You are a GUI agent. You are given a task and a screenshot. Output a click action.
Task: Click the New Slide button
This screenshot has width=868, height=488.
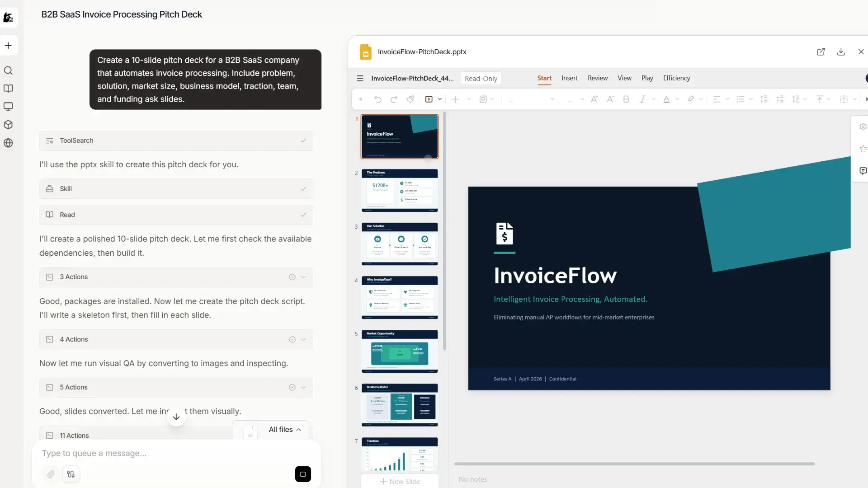click(x=400, y=481)
